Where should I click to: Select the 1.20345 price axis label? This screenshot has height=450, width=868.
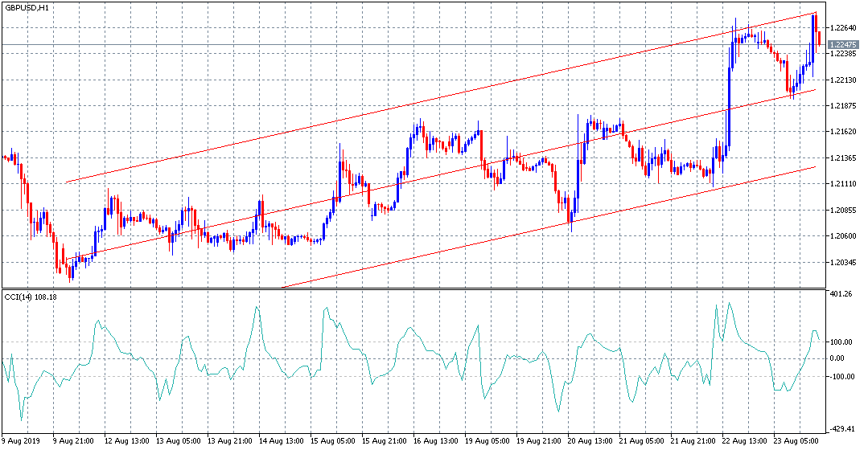click(x=843, y=262)
